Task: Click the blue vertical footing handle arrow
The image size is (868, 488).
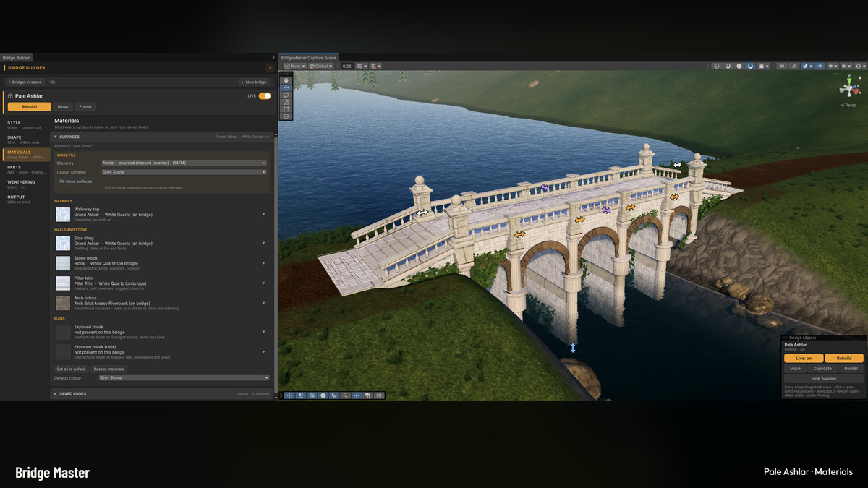Action: pos(573,348)
